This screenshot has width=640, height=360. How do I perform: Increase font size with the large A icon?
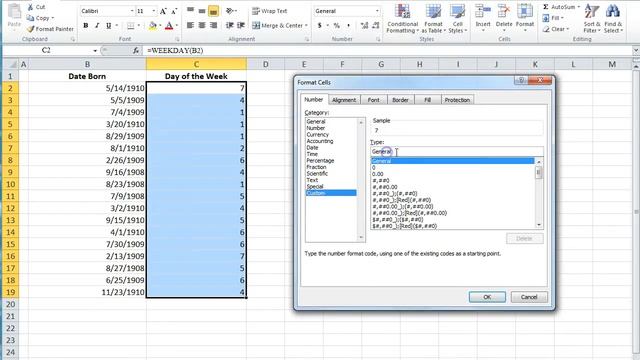click(163, 11)
